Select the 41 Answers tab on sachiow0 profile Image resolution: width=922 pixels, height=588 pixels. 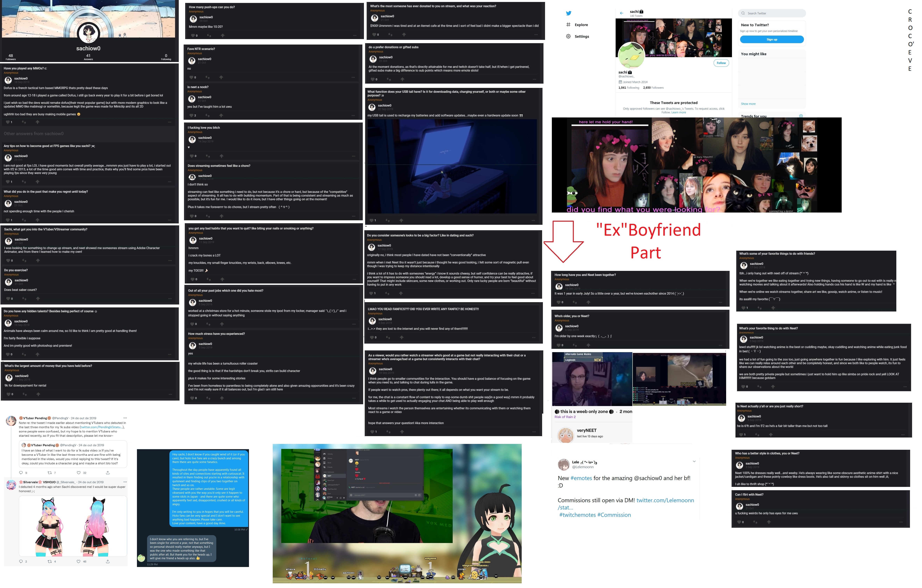coord(89,57)
